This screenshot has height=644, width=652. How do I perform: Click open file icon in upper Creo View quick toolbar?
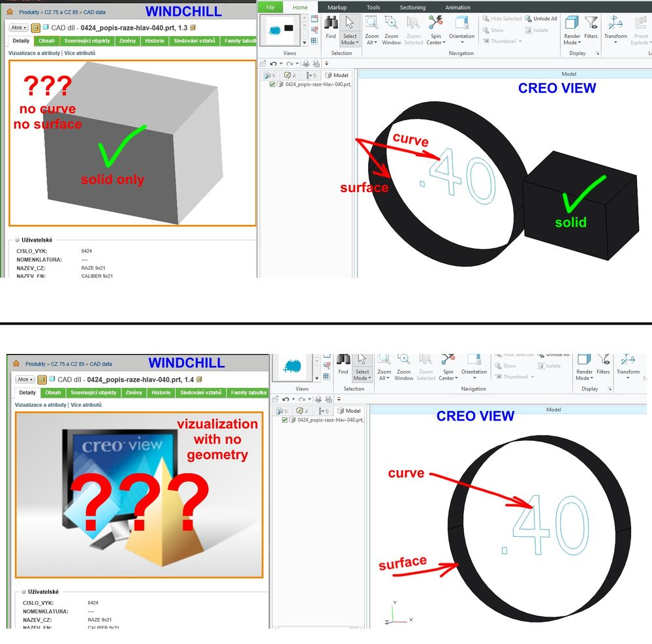pos(263,63)
